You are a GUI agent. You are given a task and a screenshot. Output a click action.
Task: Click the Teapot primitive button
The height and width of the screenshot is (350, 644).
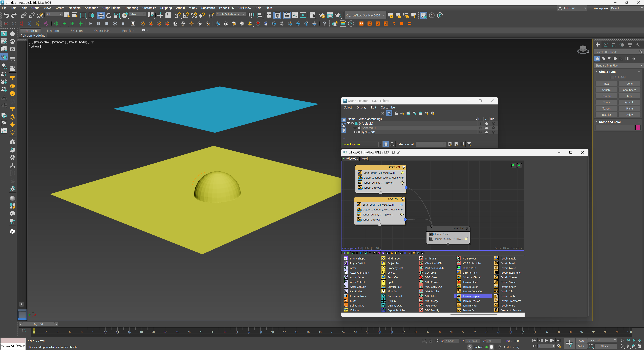pyautogui.click(x=606, y=108)
